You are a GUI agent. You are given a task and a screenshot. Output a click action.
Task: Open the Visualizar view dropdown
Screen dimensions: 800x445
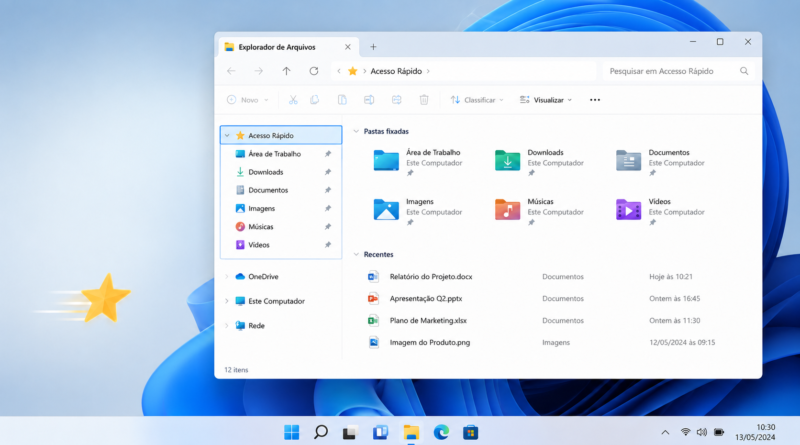point(545,100)
